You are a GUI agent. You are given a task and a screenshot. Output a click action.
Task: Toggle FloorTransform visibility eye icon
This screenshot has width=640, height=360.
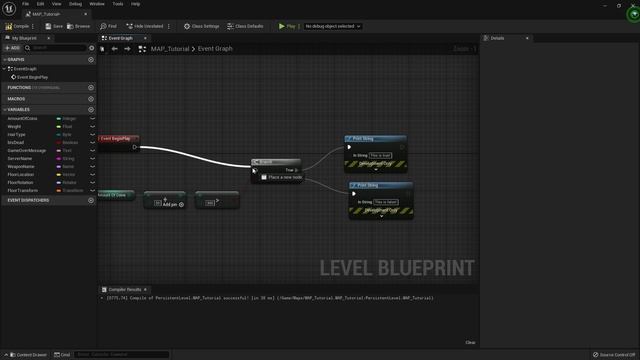tap(92, 191)
